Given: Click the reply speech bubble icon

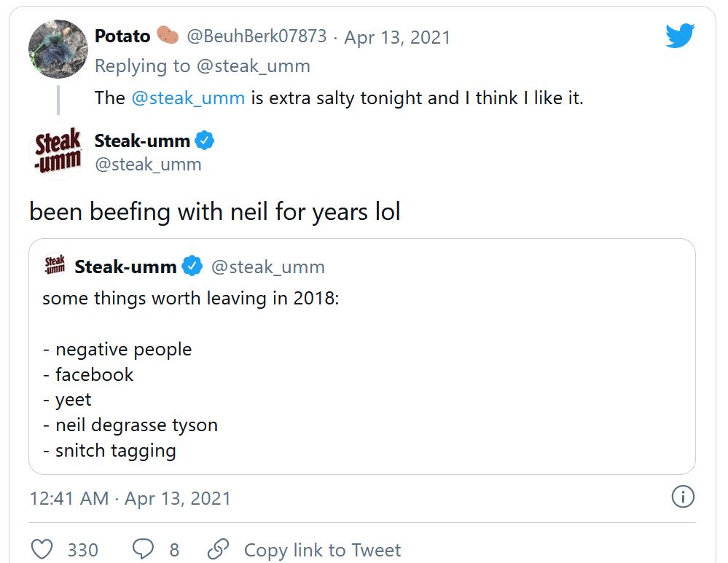Looking at the screenshot, I should click(143, 550).
